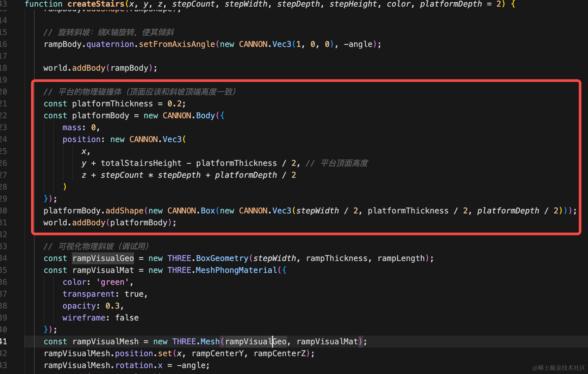This screenshot has width=588, height=374.
Task: Click rampCenterZ argument in position.set call
Action: pos(279,354)
